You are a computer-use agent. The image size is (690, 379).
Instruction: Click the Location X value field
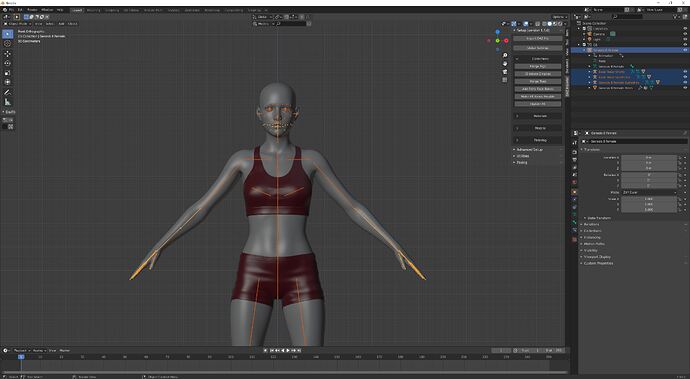[649, 157]
